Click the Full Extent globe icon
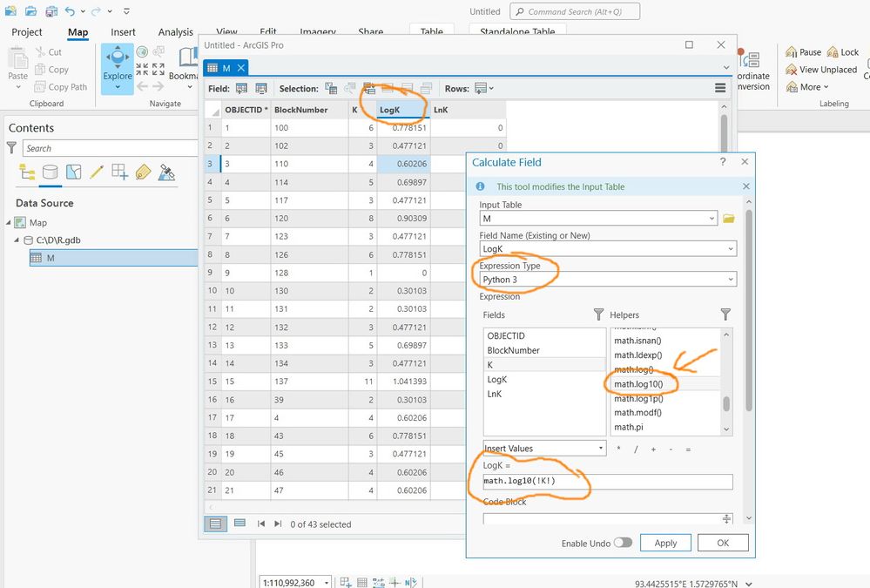The width and height of the screenshot is (870, 588). [x=142, y=51]
